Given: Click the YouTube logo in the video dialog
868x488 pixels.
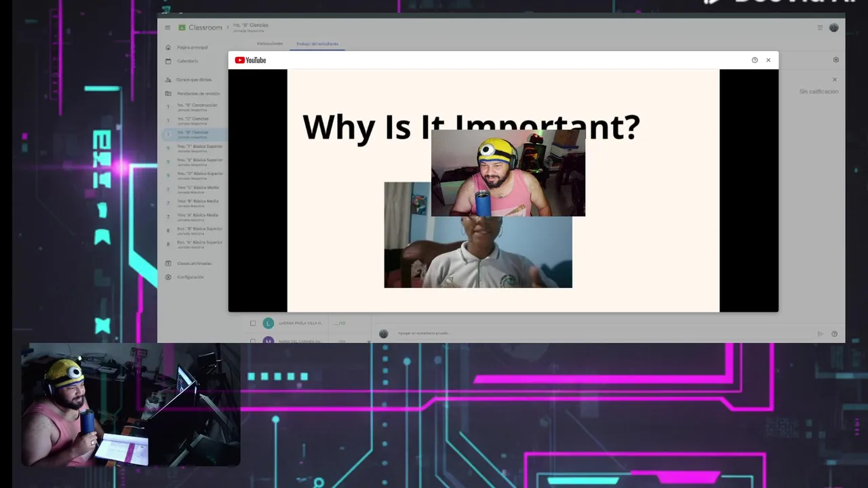Looking at the screenshot, I should 250,60.
